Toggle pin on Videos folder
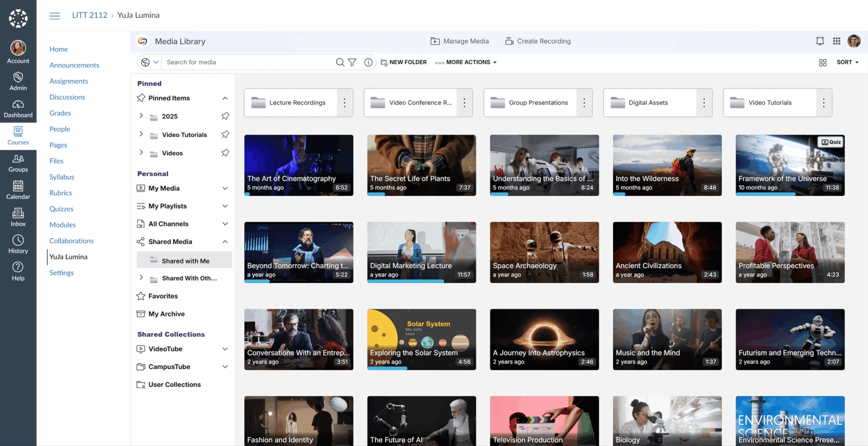 (x=225, y=153)
